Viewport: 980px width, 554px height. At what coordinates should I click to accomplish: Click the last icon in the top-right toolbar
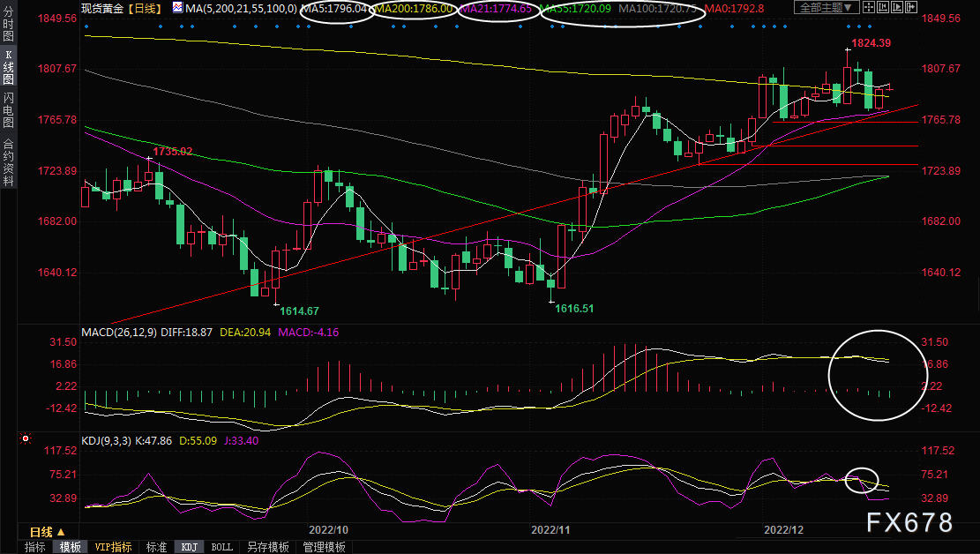point(907,8)
